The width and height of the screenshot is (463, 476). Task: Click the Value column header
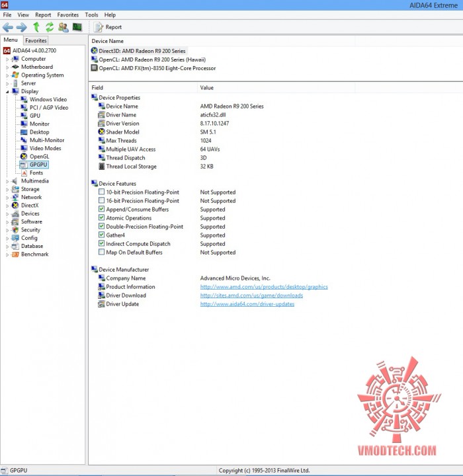point(276,88)
